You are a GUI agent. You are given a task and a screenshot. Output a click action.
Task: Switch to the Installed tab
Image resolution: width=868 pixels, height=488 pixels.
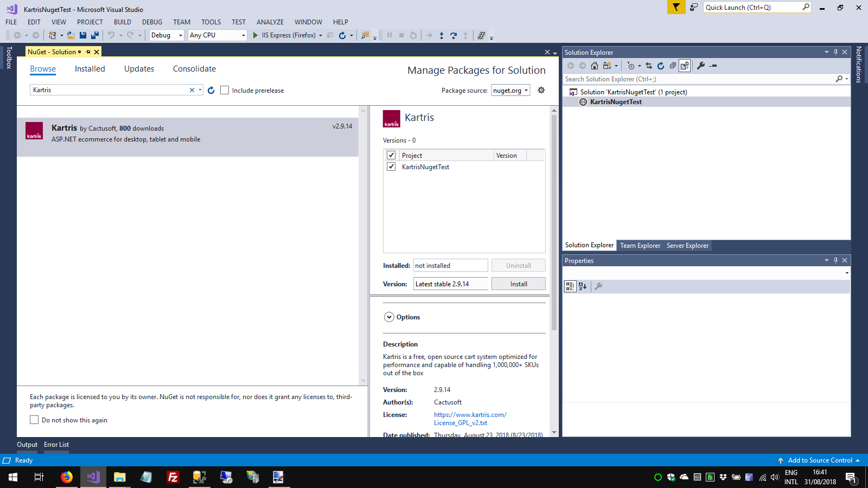pos(90,69)
